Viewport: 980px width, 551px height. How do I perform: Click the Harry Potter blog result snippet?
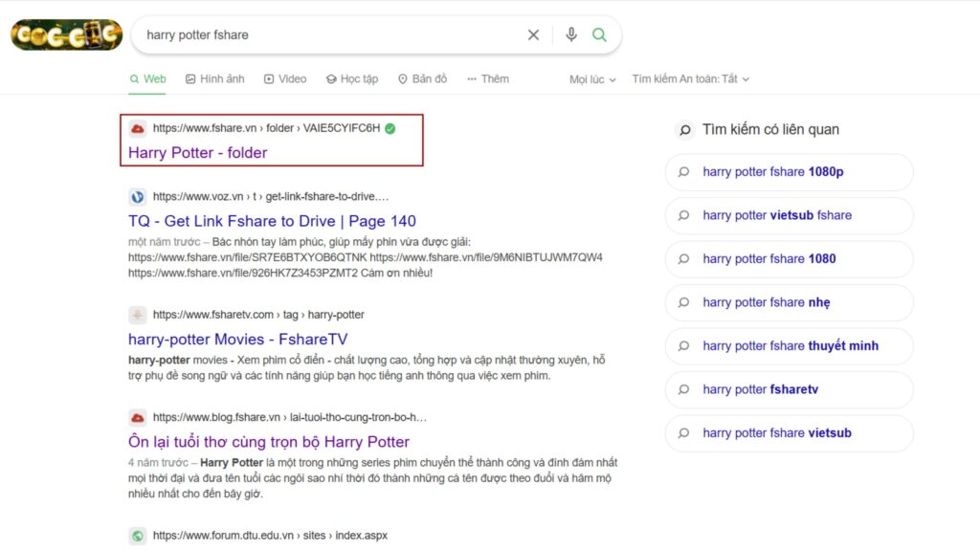(x=372, y=478)
